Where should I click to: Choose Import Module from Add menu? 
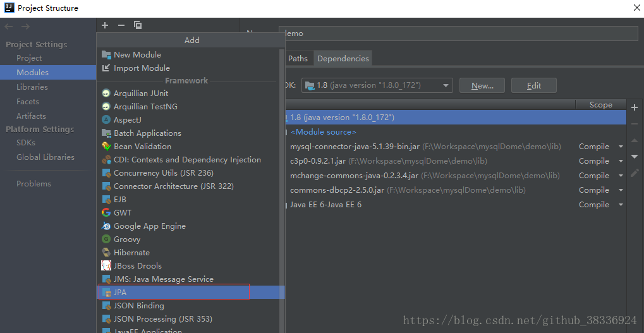(188, 68)
